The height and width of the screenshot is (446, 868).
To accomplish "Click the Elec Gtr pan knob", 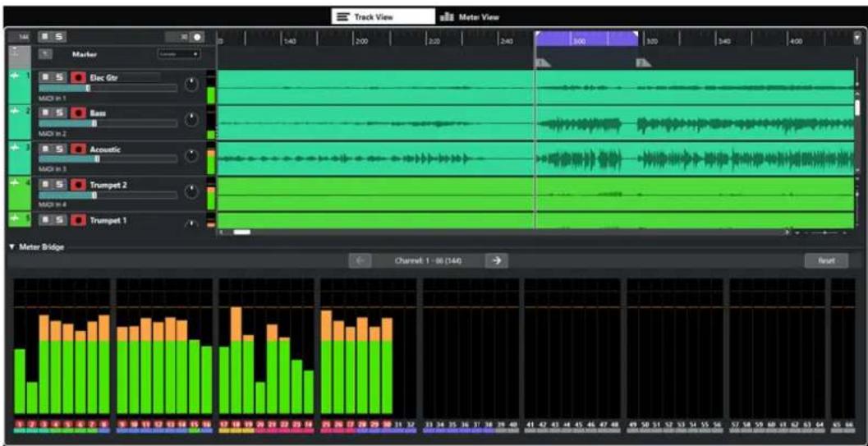I will pyautogui.click(x=191, y=84).
